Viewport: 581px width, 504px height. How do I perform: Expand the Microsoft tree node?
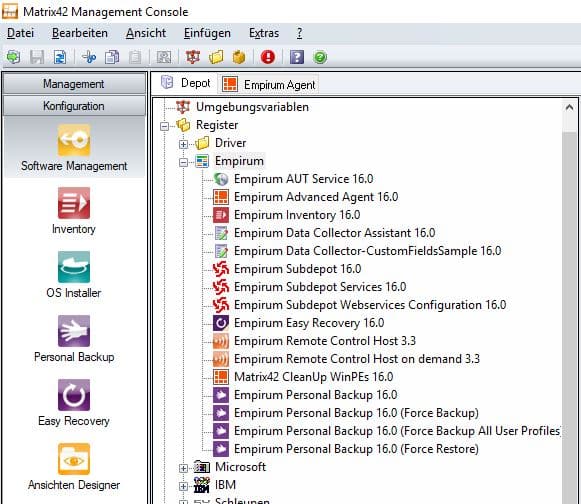183,468
